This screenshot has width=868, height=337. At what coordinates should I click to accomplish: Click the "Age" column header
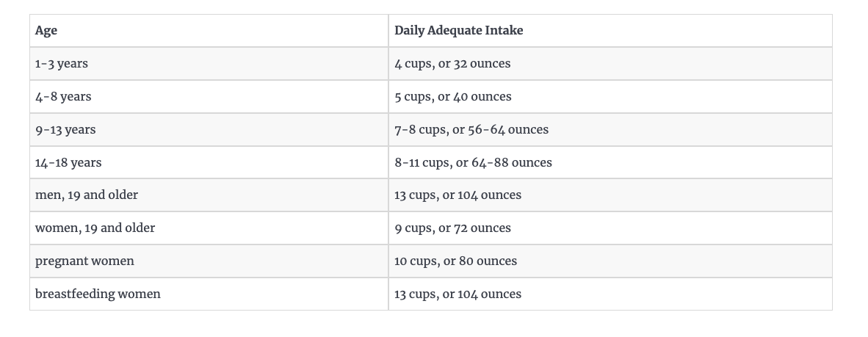pyautogui.click(x=46, y=31)
